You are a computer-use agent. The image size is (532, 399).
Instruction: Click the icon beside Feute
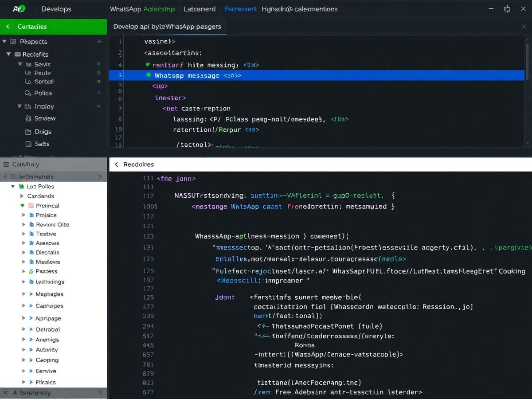(28, 73)
